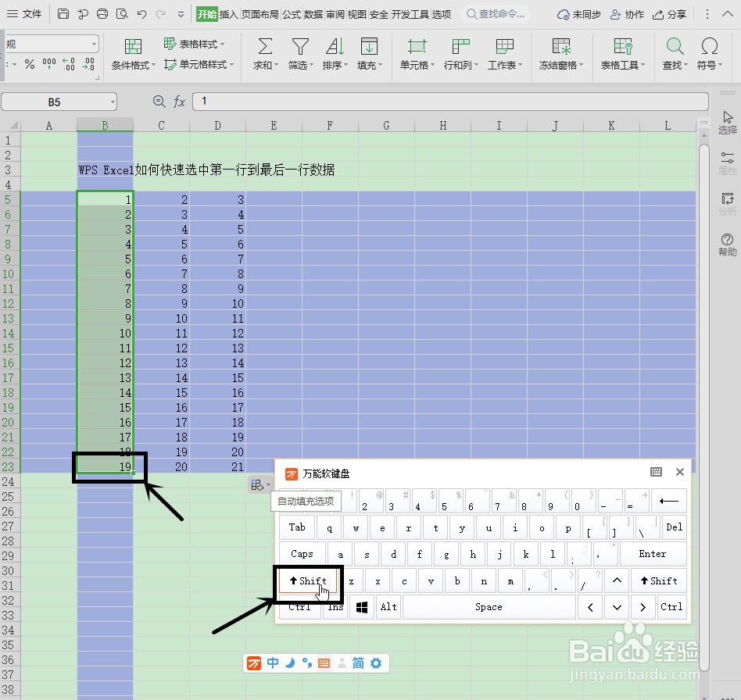Click the 符号 symbol omega icon

(x=709, y=46)
